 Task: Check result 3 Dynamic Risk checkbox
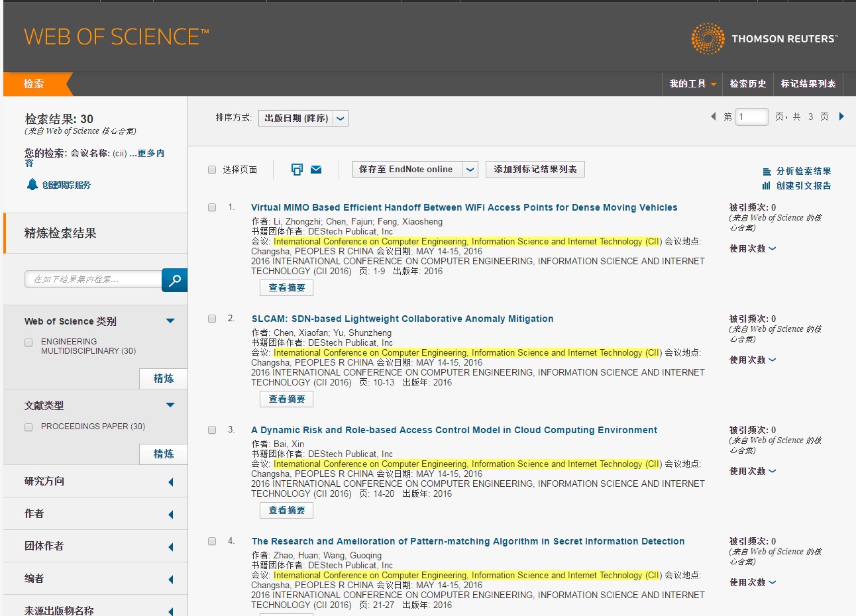click(212, 430)
